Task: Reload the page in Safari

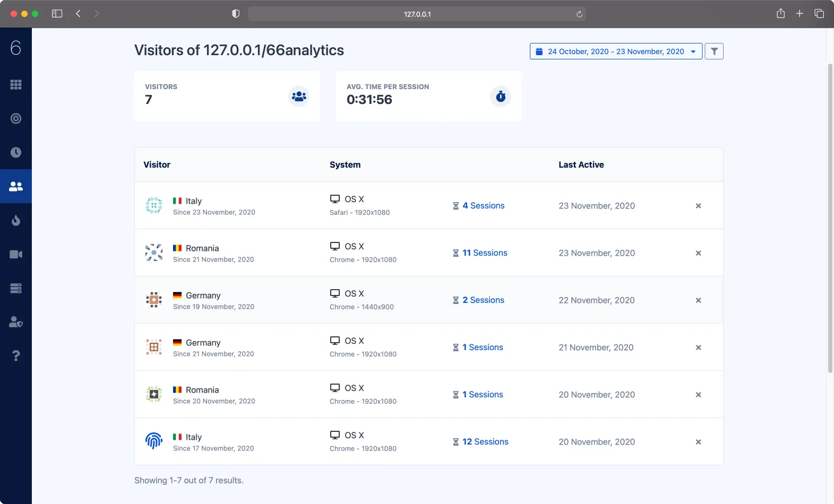Action: coord(579,14)
